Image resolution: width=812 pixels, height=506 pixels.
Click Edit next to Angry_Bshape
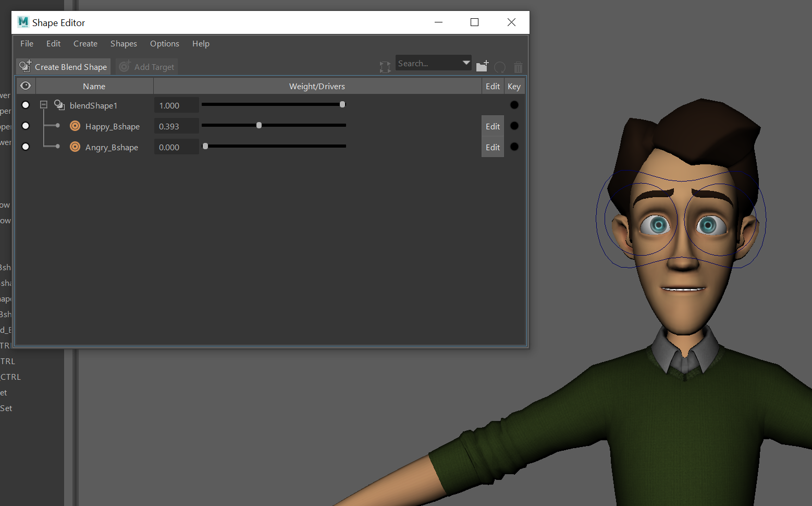pos(492,147)
